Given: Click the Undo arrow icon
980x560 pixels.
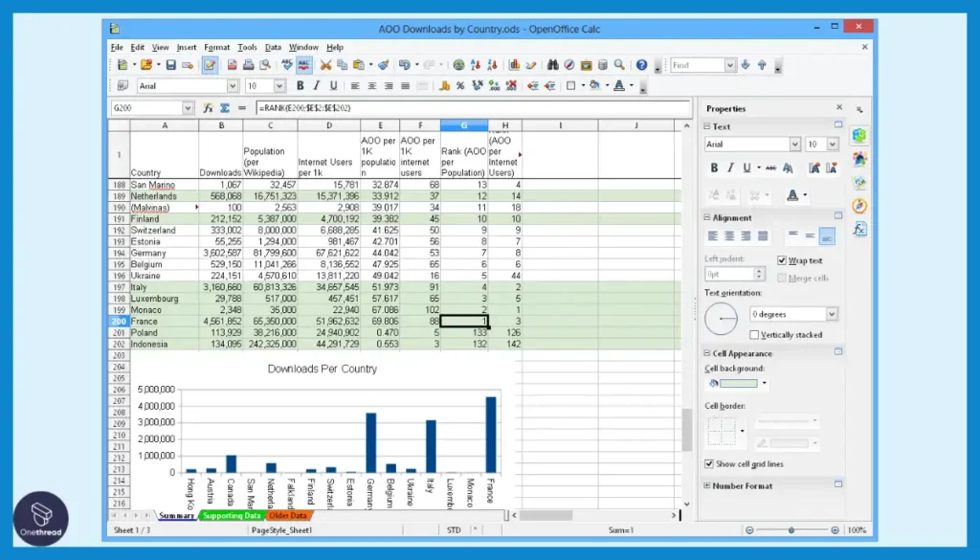Looking at the screenshot, I should (405, 65).
